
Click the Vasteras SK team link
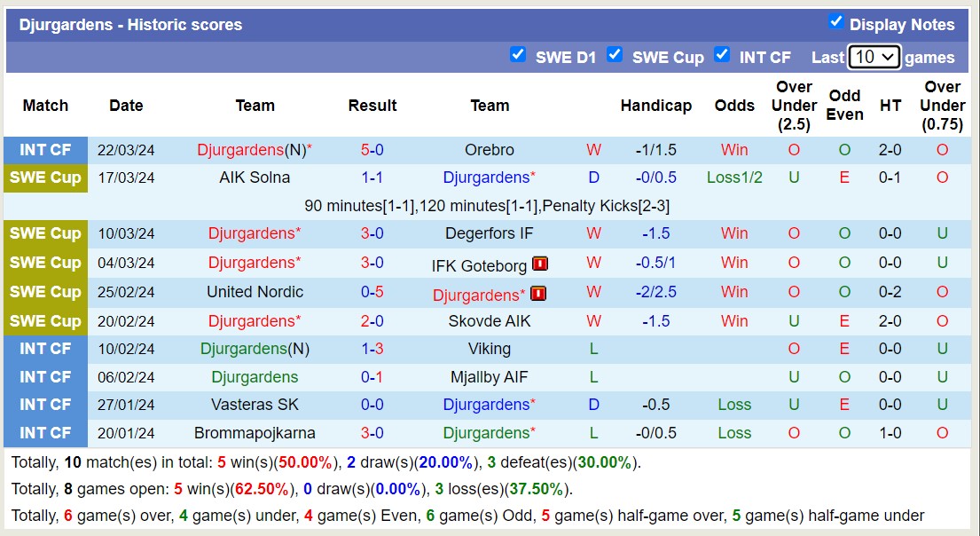click(255, 405)
